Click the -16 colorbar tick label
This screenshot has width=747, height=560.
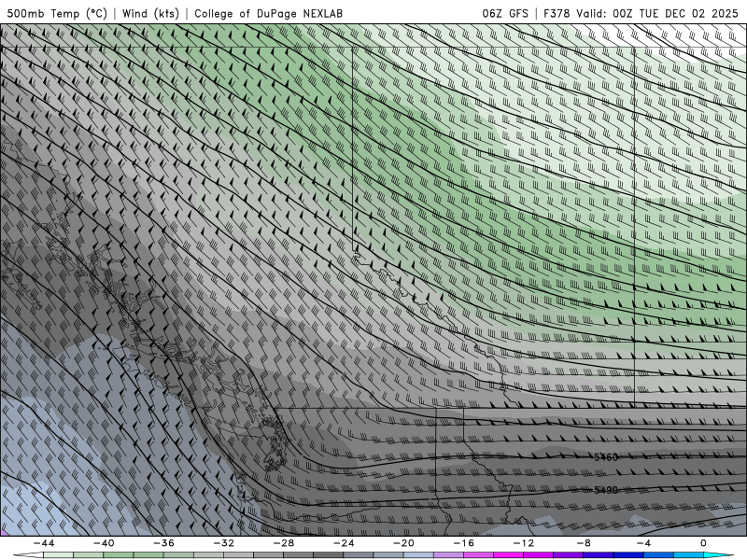tap(464, 543)
